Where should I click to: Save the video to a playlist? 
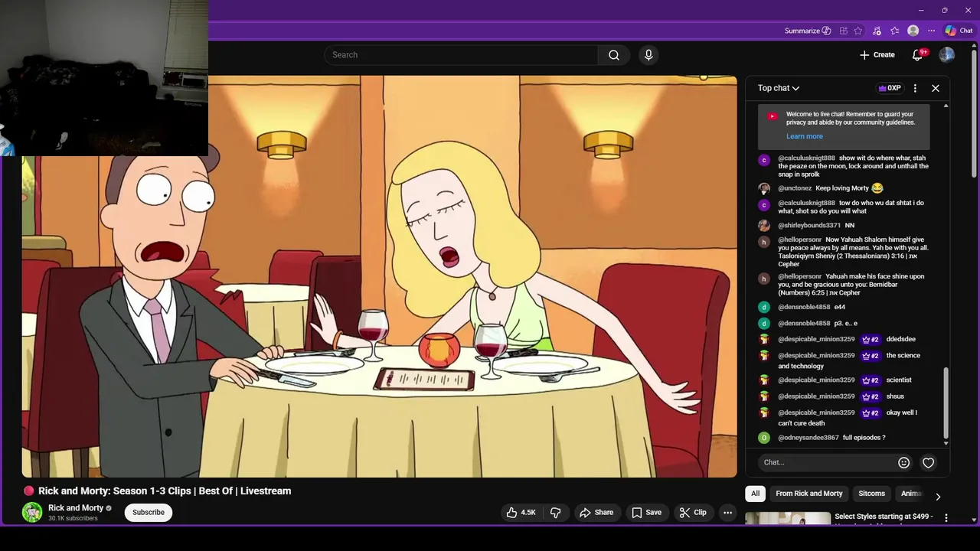pyautogui.click(x=646, y=513)
